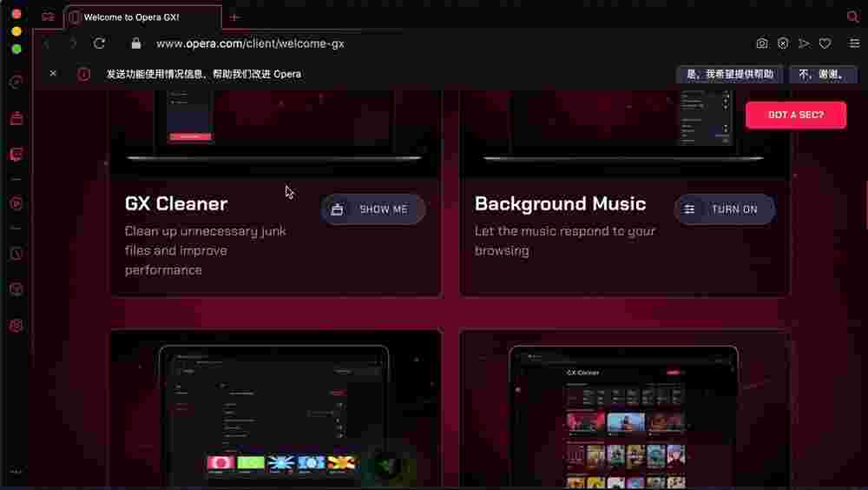
Task: Open the Settings gear icon in sidebar
Action: coord(16,326)
